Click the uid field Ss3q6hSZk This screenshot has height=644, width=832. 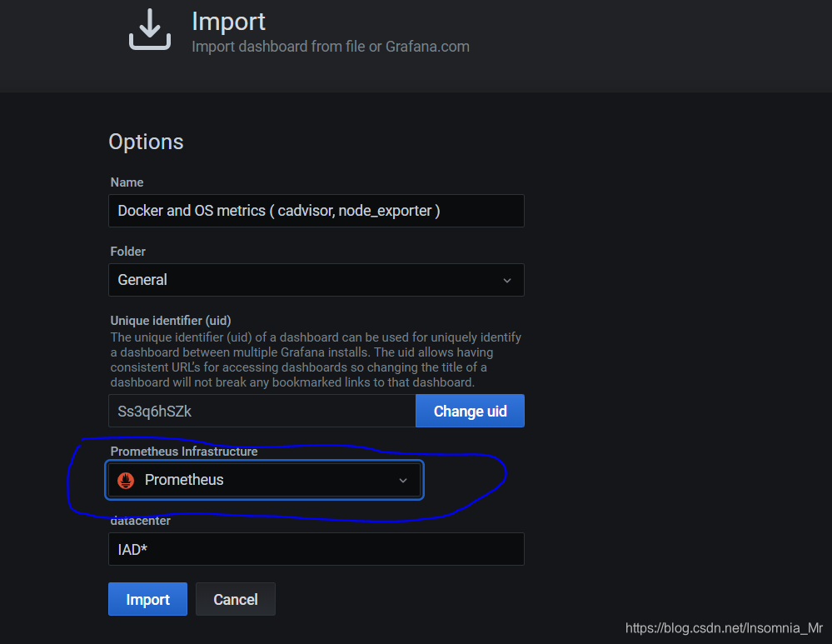[x=262, y=411]
